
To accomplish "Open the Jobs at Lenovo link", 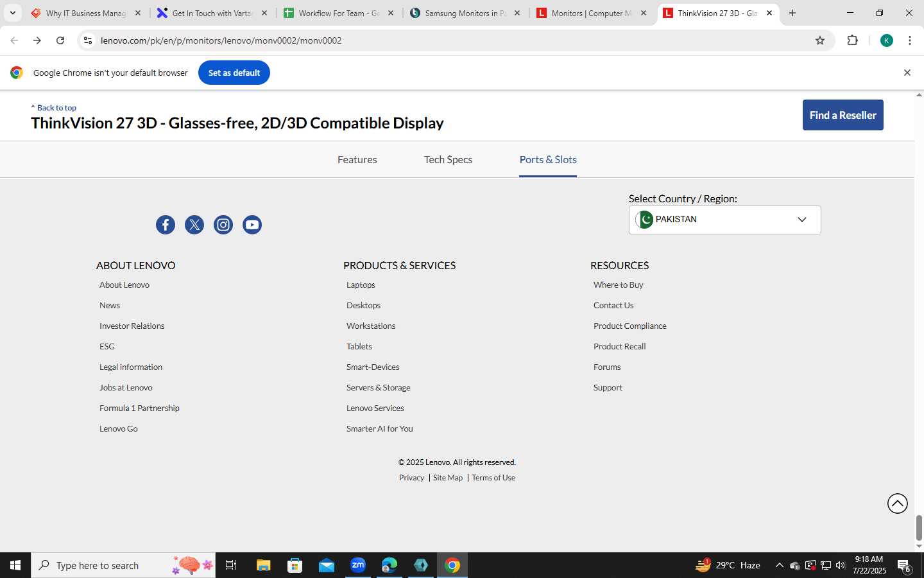I will pos(126,388).
